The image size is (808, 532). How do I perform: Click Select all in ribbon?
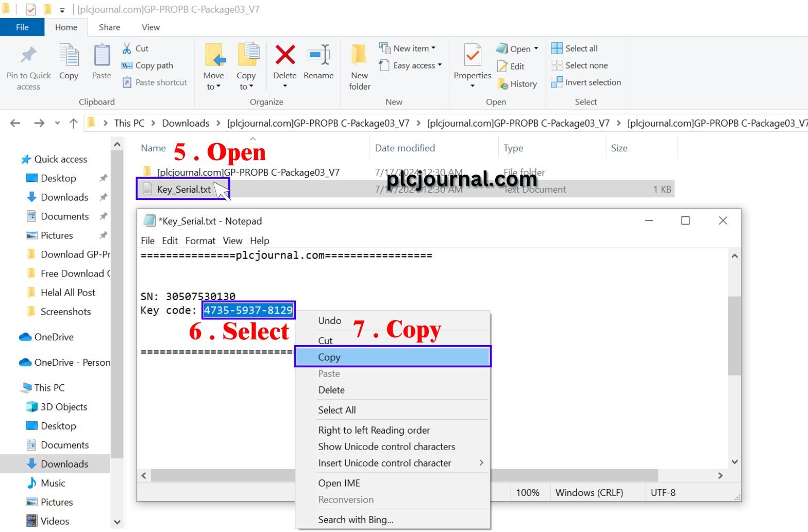tap(575, 48)
